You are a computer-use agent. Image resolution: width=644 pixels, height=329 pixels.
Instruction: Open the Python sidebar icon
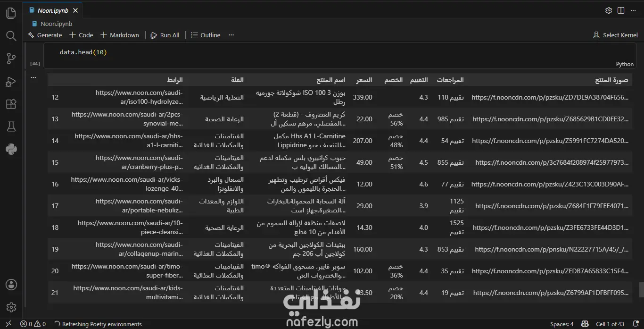(x=11, y=149)
